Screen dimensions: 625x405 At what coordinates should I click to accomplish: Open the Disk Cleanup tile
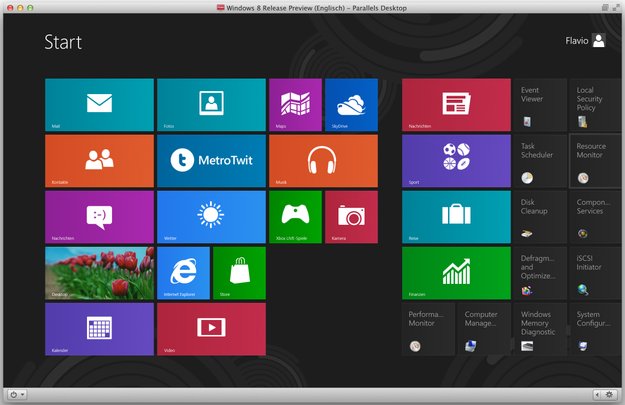pyautogui.click(x=540, y=217)
